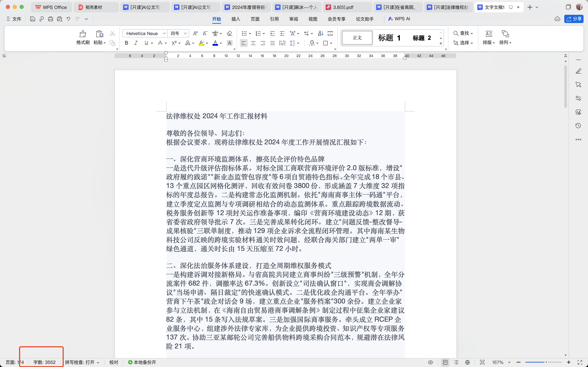Click the highlighter text color icon
Viewport: 588px width, 367px height.
point(201,43)
